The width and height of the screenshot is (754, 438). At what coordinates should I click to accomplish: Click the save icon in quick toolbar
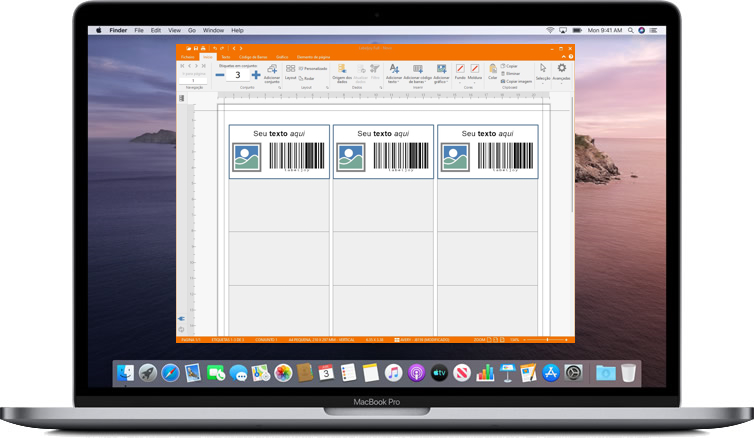(x=196, y=48)
